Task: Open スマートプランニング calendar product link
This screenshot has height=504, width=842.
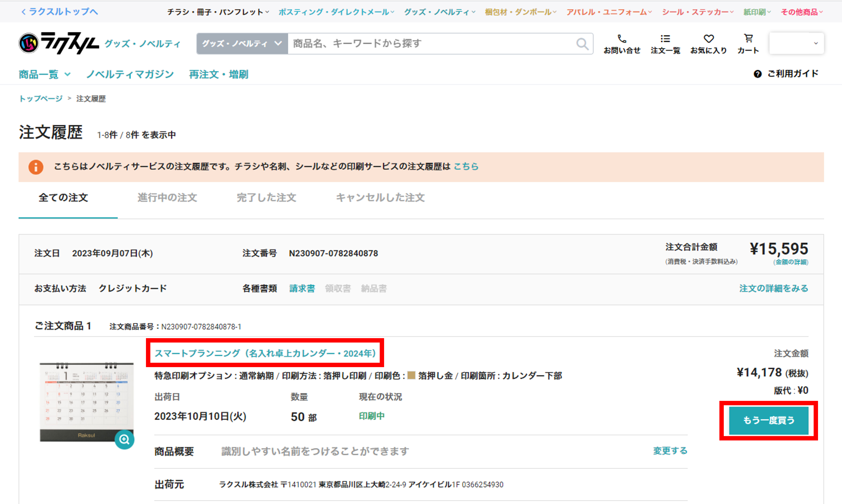Action: point(265,353)
